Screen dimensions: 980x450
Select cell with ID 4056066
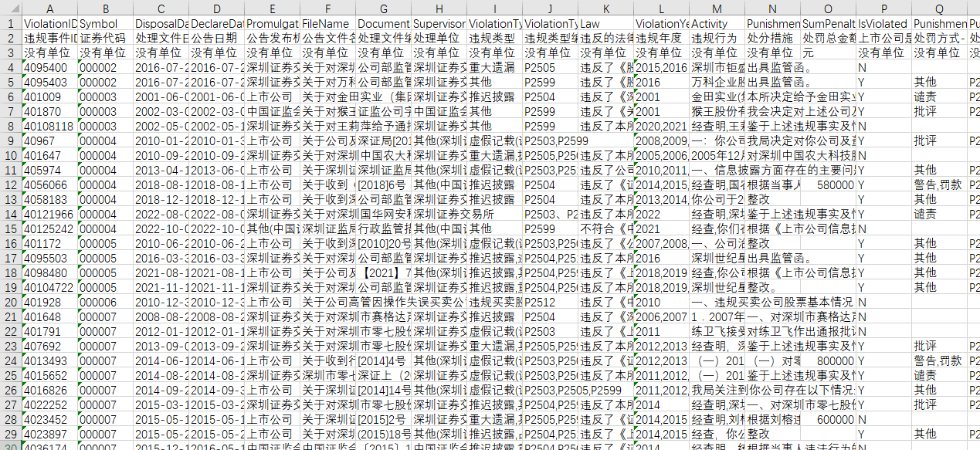(x=49, y=185)
